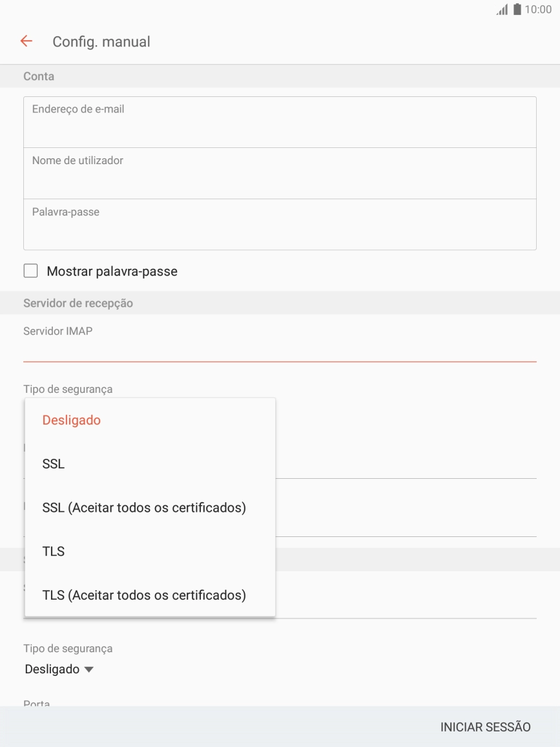The image size is (560, 747).
Task: Click the Config. manual title
Action: (x=100, y=41)
